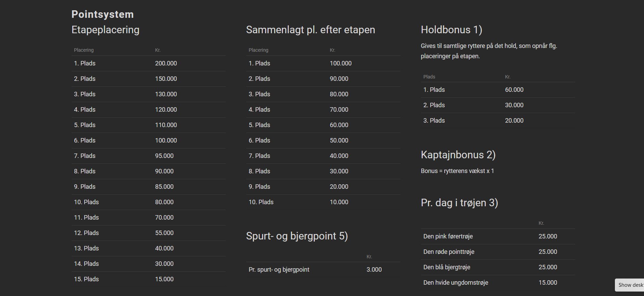This screenshot has width=644, height=296.
Task: Click the Spurt- og bjergpoint 5) heading
Action: click(x=297, y=236)
